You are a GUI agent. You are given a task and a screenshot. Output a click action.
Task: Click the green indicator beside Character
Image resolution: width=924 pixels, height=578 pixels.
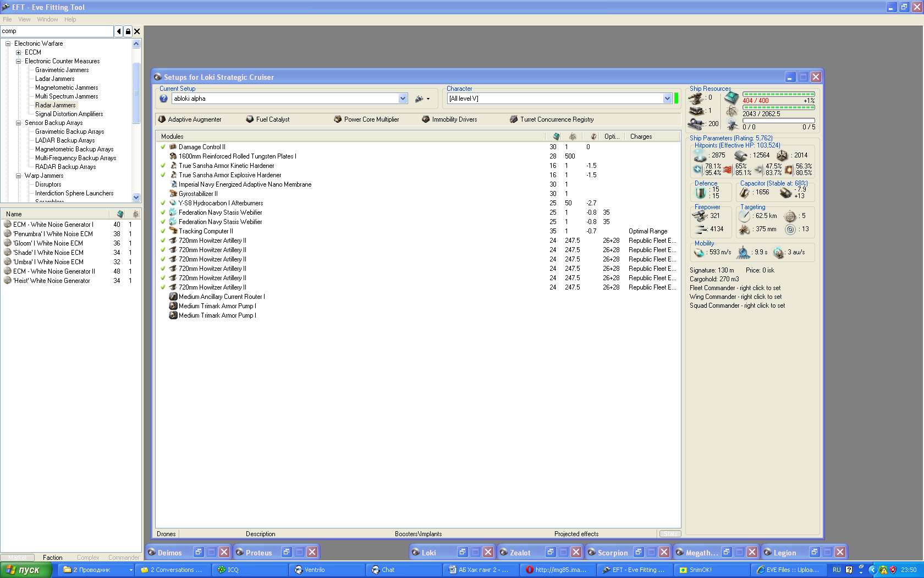pos(676,99)
